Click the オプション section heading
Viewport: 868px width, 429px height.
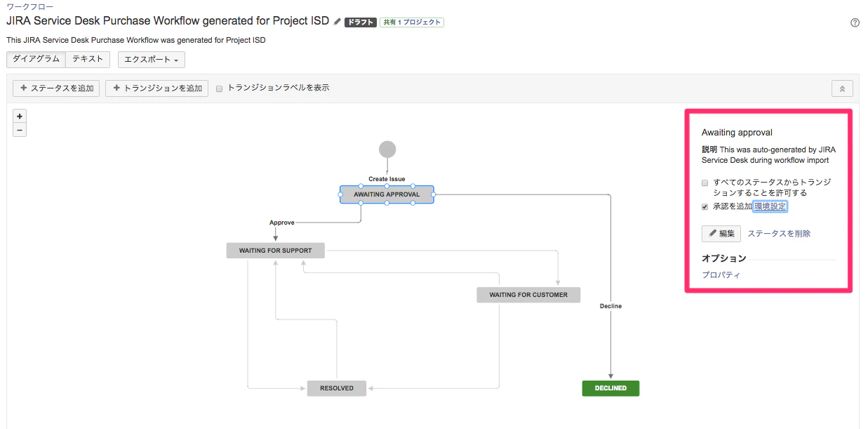[724, 258]
